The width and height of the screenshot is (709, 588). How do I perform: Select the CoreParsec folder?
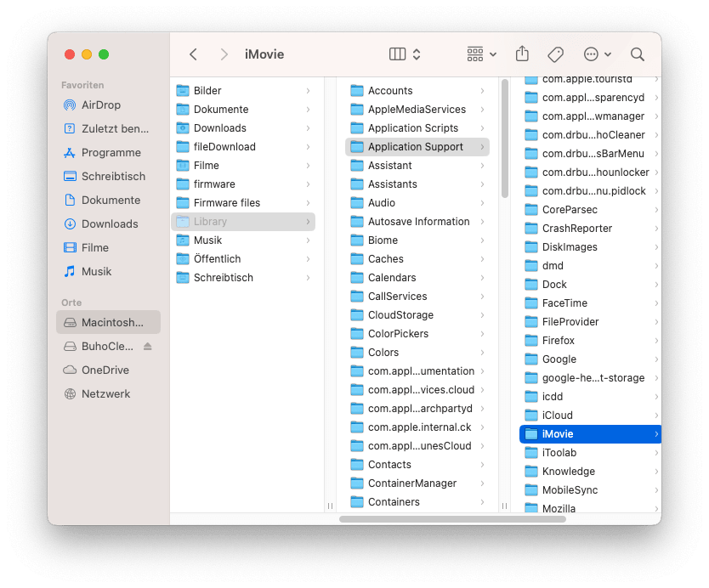click(x=591, y=209)
